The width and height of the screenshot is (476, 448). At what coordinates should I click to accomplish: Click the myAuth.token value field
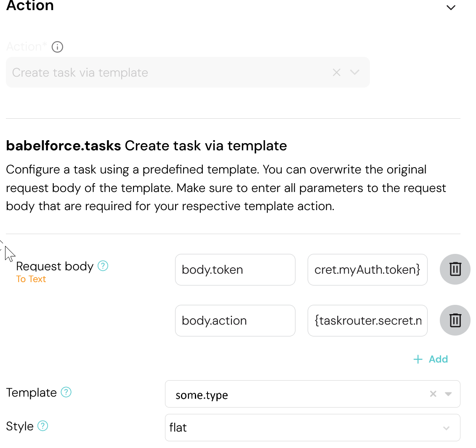coord(367,269)
